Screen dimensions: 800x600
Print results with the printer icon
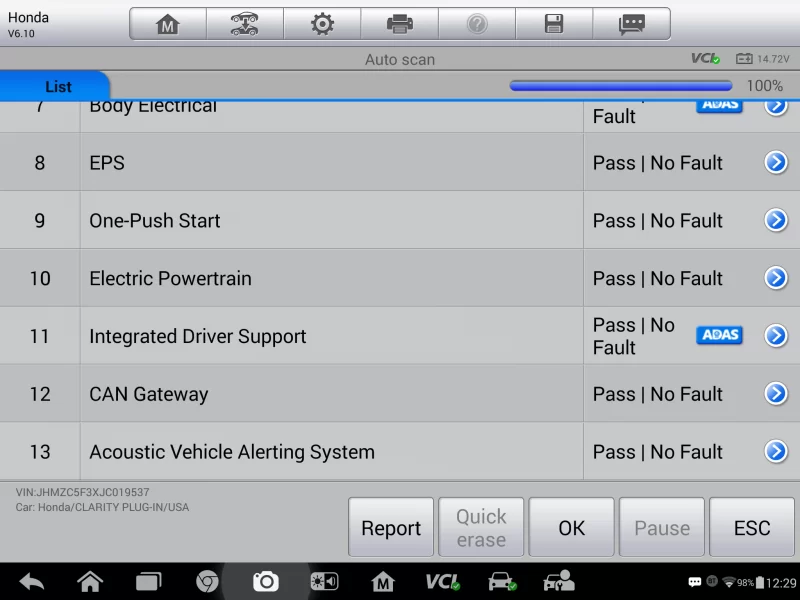(x=400, y=24)
